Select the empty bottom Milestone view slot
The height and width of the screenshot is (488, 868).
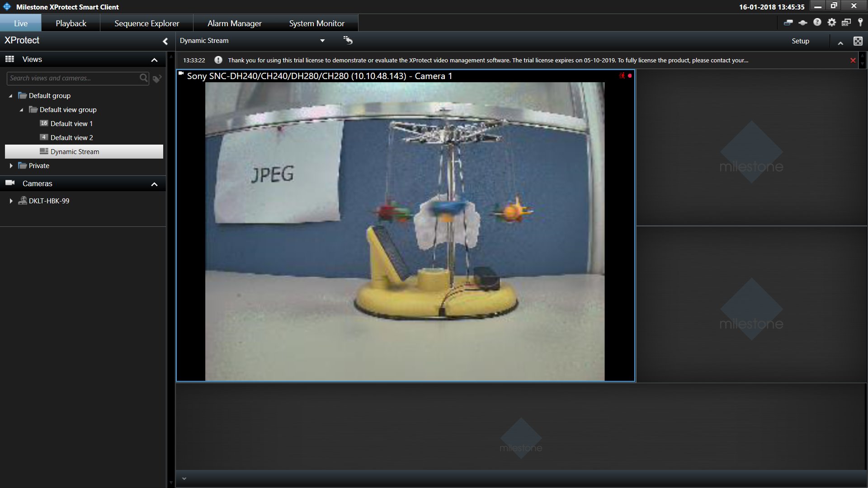(x=521, y=427)
